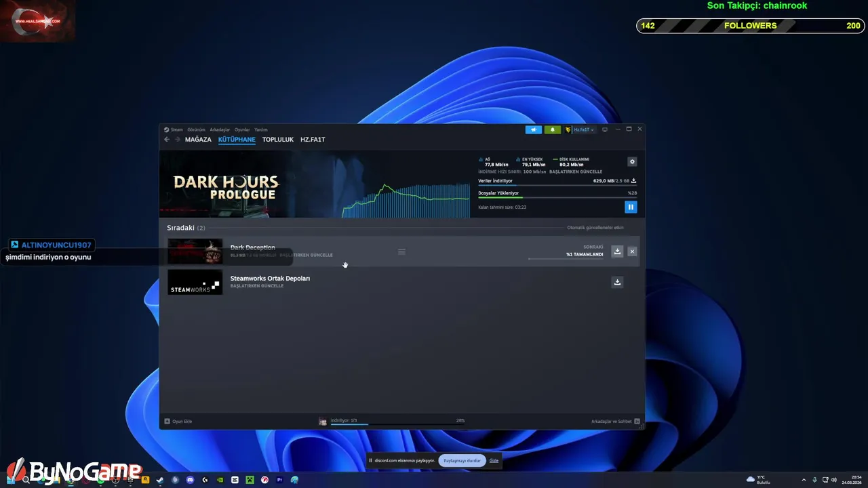Screen dimensions: 868x488
Task: Open download settings gear icon
Action: coord(632,161)
